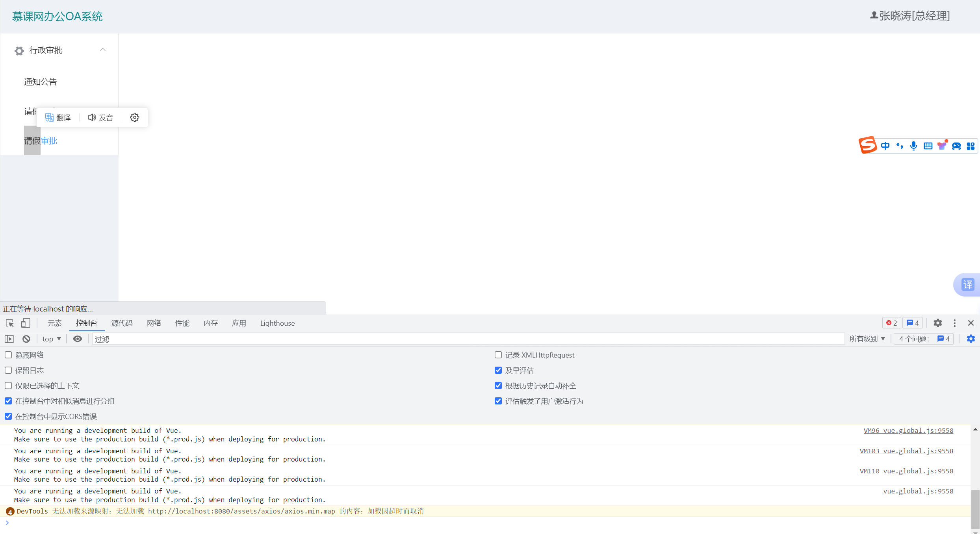
Task: Open the VM110 vue.global.js:9558 source link
Action: pyautogui.click(x=906, y=471)
